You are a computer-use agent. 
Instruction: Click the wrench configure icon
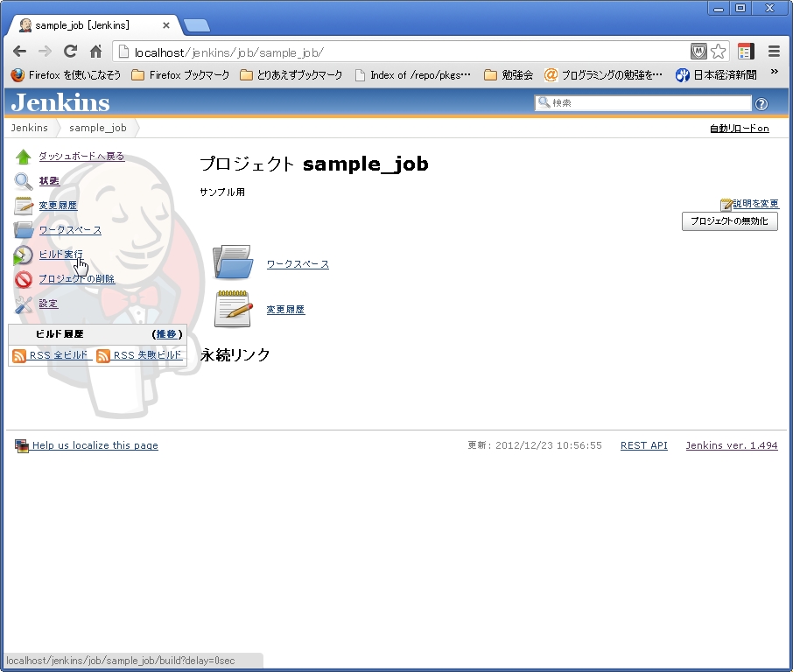[x=24, y=304]
